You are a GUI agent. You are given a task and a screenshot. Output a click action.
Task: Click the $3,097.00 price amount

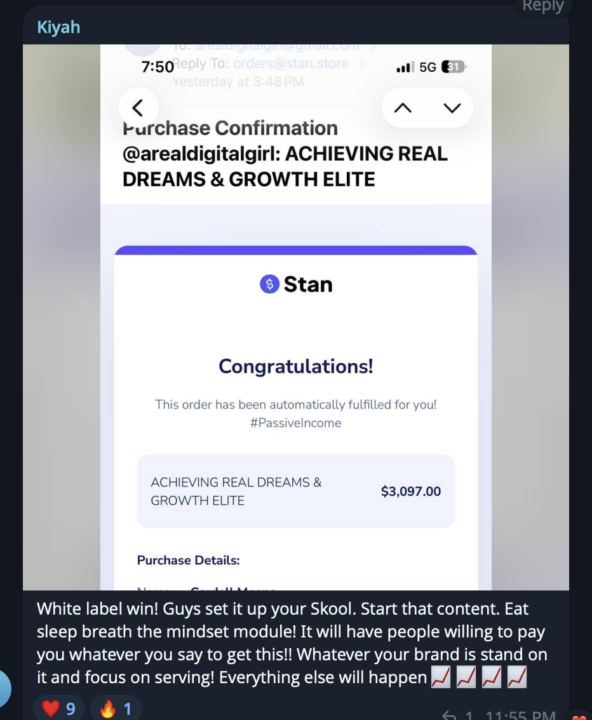pyautogui.click(x=411, y=491)
